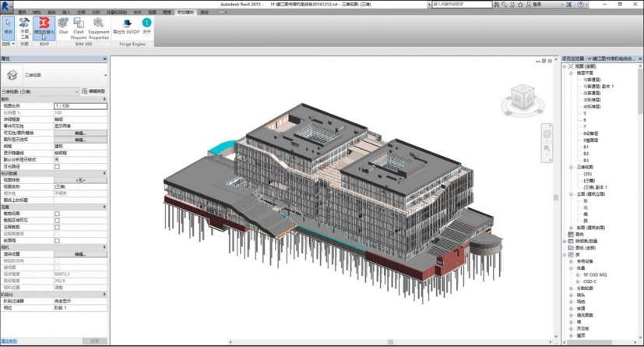This screenshot has width=644, height=347.
Task: Click Edit button for Visibility/Graphics Overrides
Action: (80, 133)
